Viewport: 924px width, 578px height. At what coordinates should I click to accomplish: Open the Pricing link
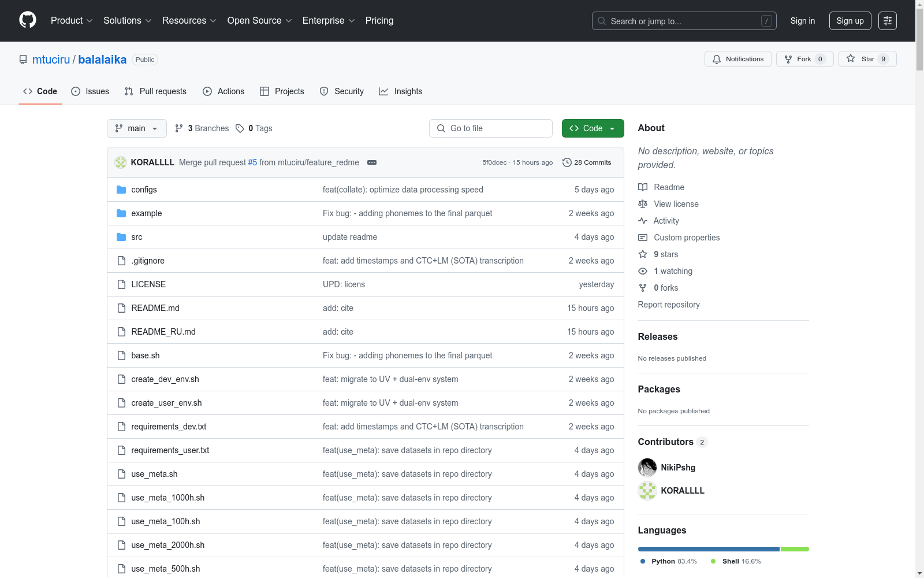click(379, 20)
